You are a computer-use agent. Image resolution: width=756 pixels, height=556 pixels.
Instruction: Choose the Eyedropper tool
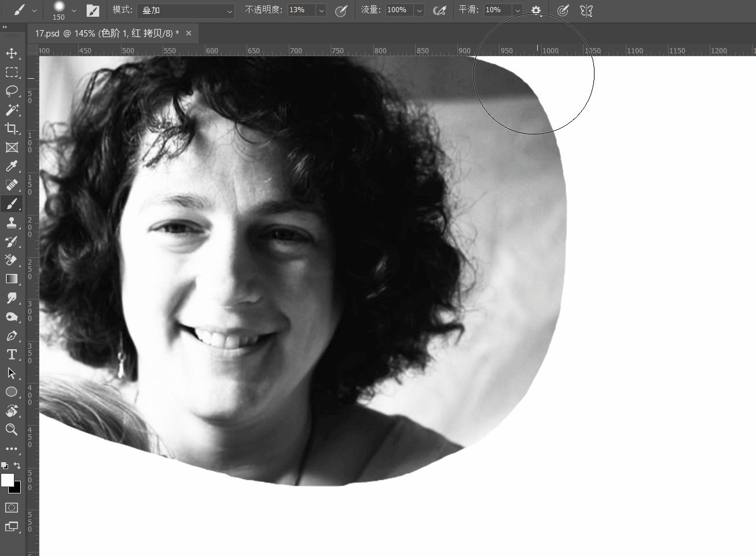pos(12,166)
